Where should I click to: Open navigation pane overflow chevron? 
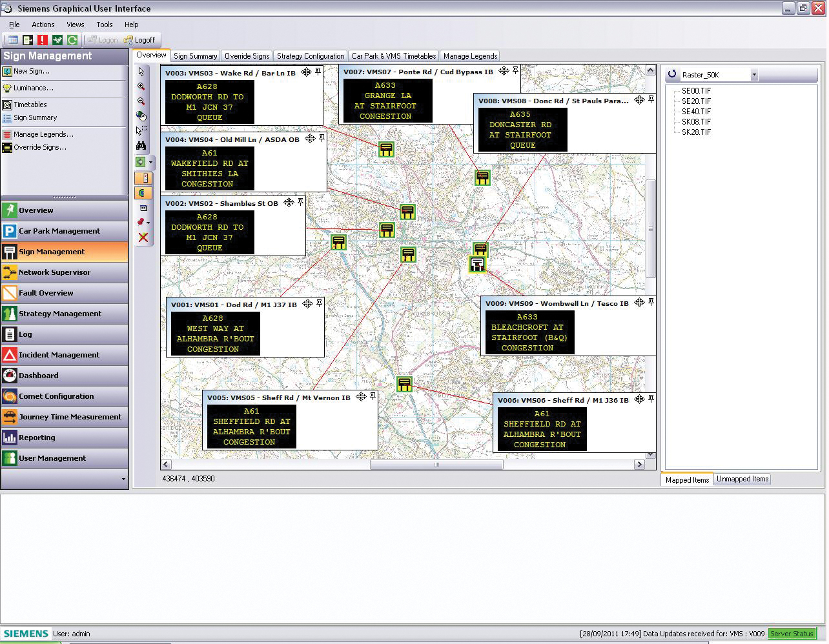pos(123,479)
